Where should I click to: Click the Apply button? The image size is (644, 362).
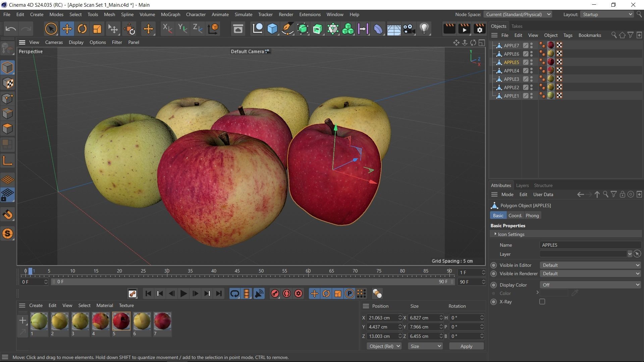pyautogui.click(x=466, y=346)
